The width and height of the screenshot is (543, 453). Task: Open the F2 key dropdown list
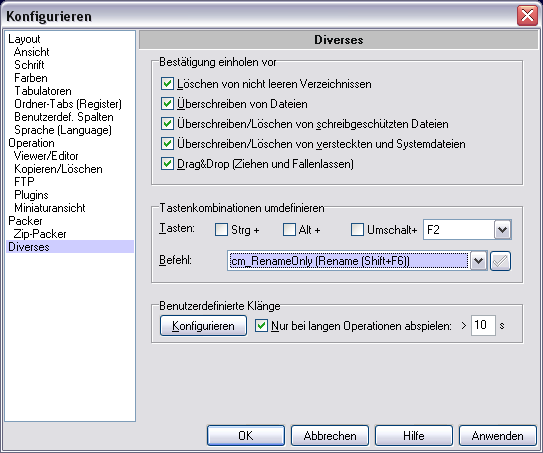[502, 230]
